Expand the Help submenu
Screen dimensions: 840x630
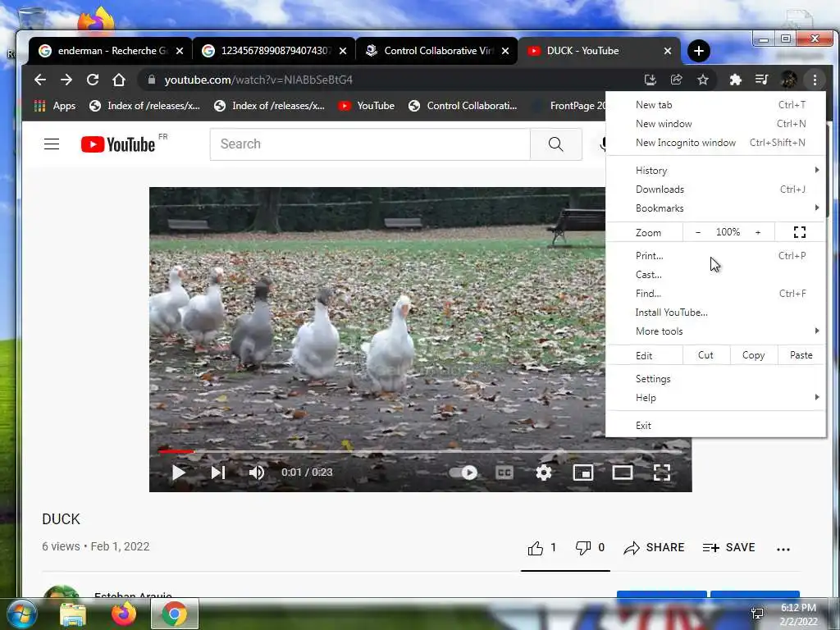tap(715, 398)
